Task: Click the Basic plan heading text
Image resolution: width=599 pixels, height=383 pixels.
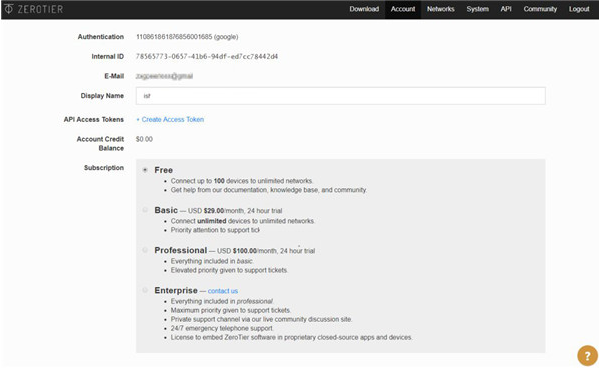Action: [x=166, y=210]
